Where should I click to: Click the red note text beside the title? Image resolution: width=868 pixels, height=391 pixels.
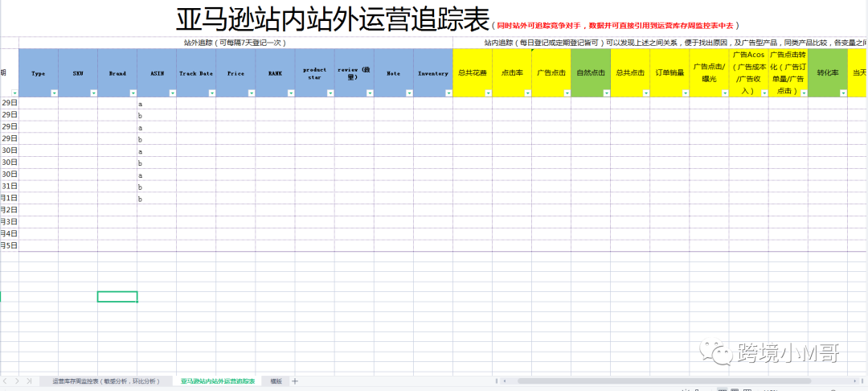616,26
